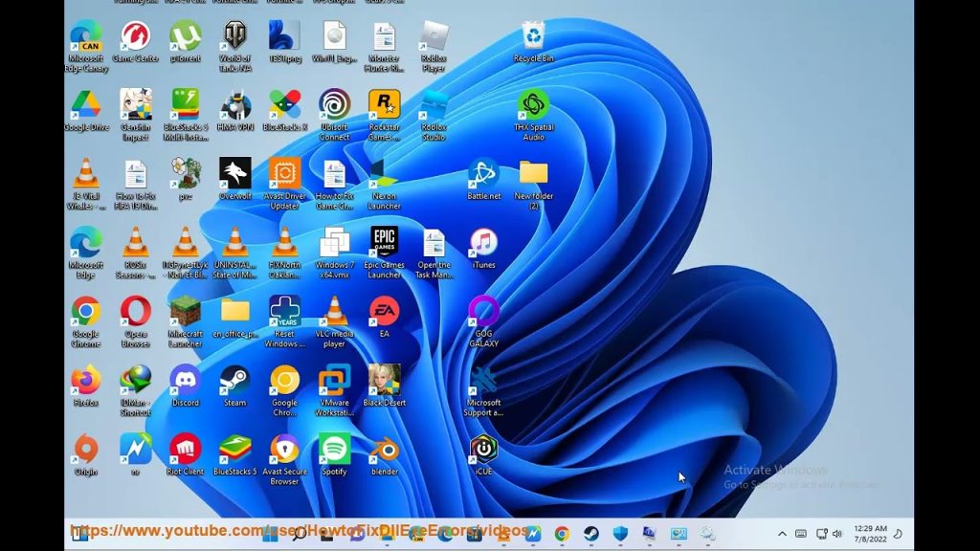The image size is (980, 551).
Task: Open Windows Security shield in taskbar
Action: [x=620, y=534]
